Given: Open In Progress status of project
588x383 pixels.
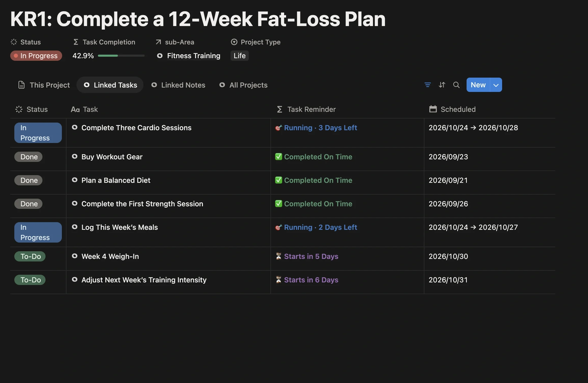Looking at the screenshot, I should (x=36, y=56).
